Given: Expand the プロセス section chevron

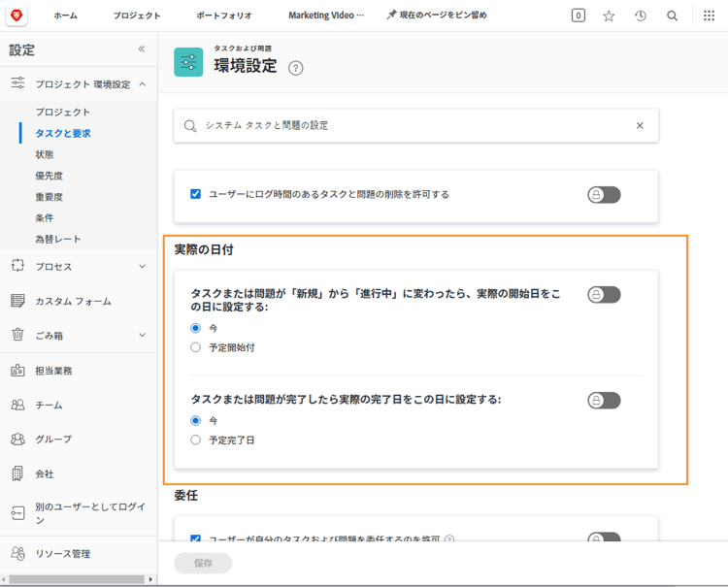Looking at the screenshot, I should click(x=142, y=266).
